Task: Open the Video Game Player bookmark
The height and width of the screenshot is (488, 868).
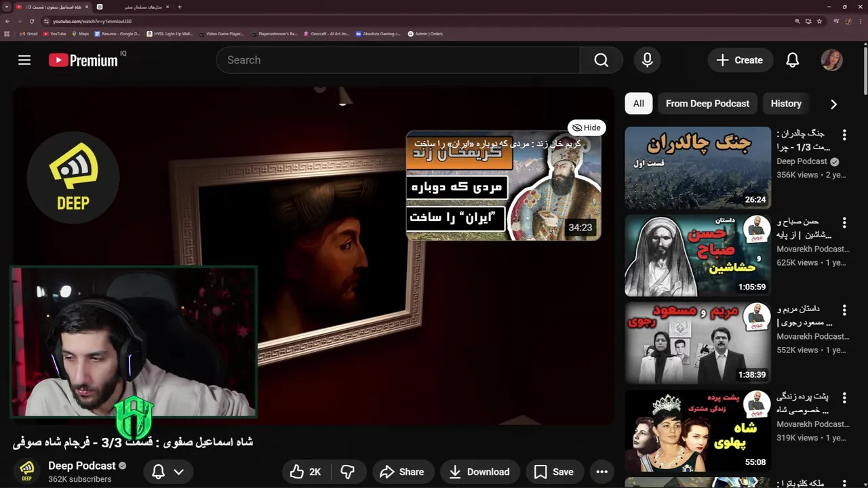Action: tap(222, 33)
